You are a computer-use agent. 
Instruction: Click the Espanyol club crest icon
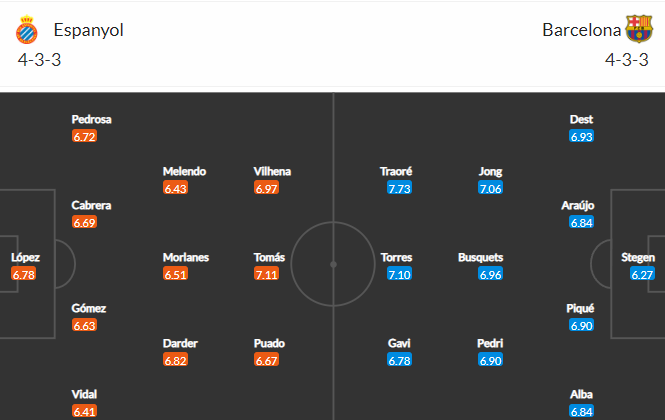coord(27,30)
